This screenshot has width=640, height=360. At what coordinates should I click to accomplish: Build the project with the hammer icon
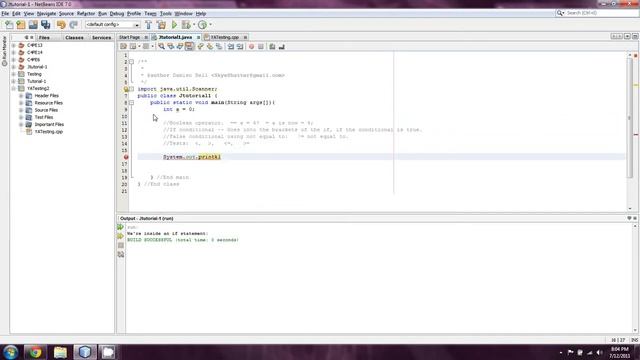pos(149,25)
